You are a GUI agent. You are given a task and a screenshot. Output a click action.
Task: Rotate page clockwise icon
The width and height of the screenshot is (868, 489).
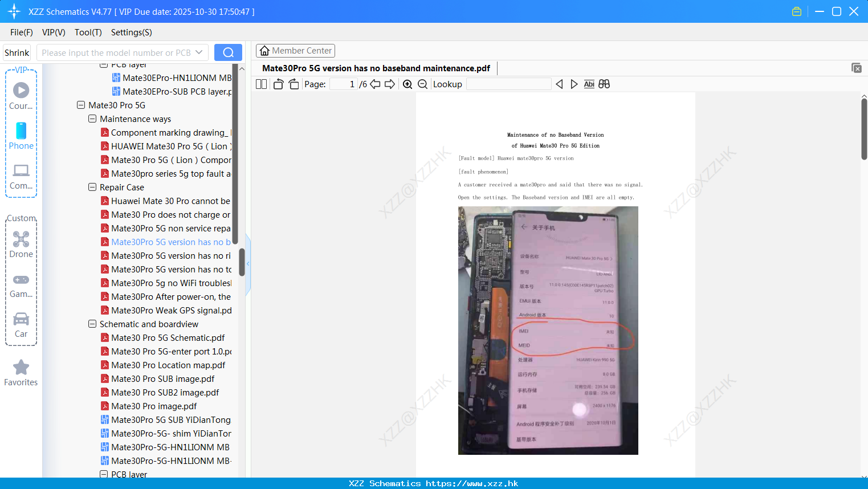(294, 84)
